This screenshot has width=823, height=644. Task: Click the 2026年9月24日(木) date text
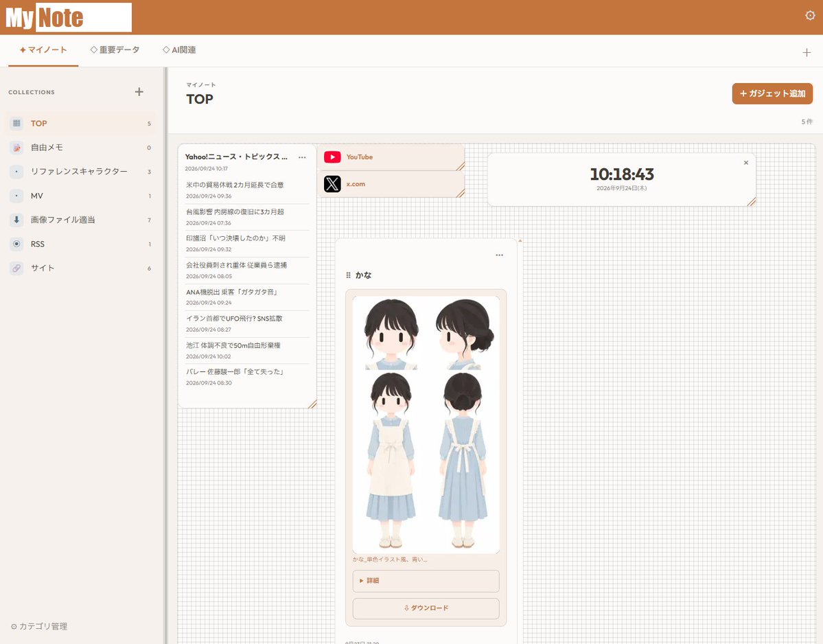(x=621, y=188)
